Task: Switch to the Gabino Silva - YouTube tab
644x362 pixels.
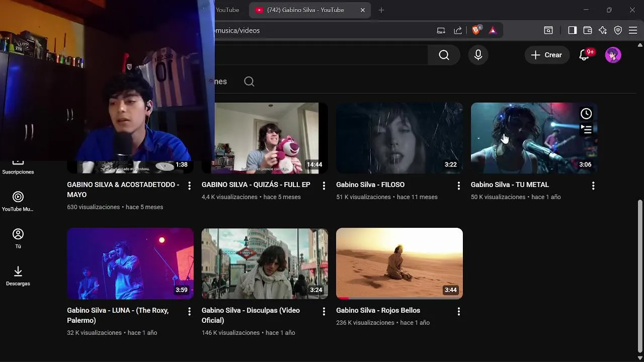Action: click(x=305, y=10)
